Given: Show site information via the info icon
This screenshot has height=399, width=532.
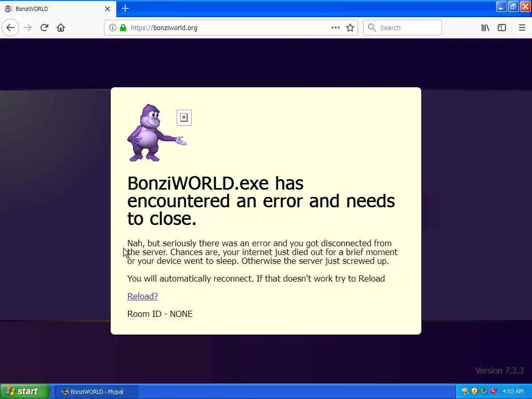Looking at the screenshot, I should tap(112, 28).
